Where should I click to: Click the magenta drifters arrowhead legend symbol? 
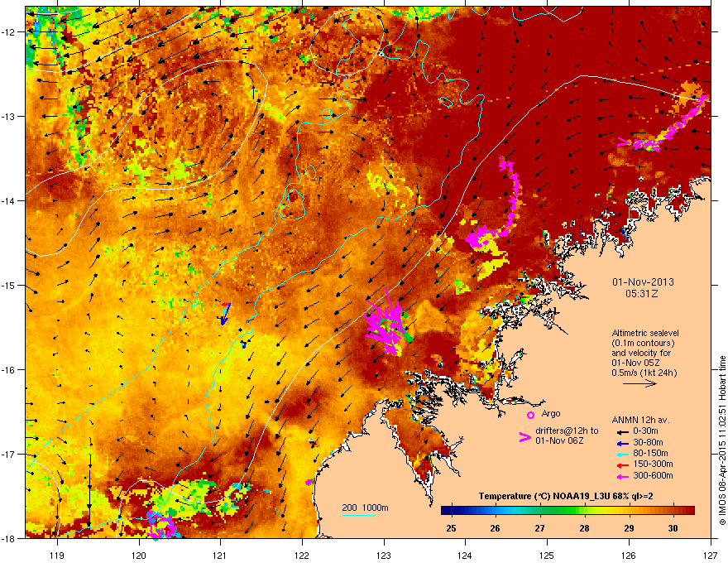(x=524, y=437)
